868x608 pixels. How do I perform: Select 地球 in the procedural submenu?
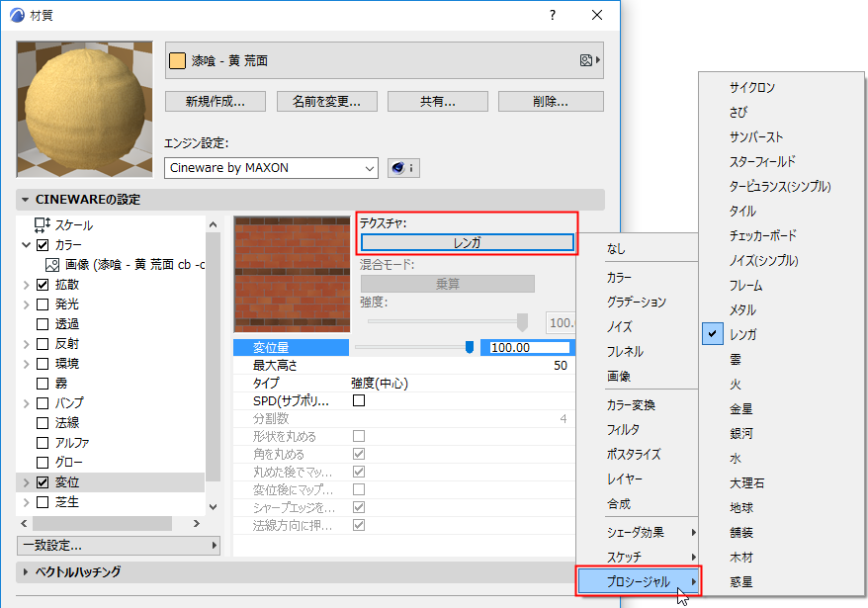tap(782, 507)
